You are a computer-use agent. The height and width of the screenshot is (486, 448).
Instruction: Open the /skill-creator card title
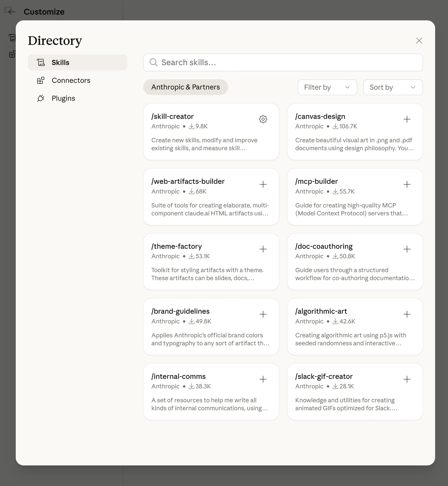coord(172,117)
